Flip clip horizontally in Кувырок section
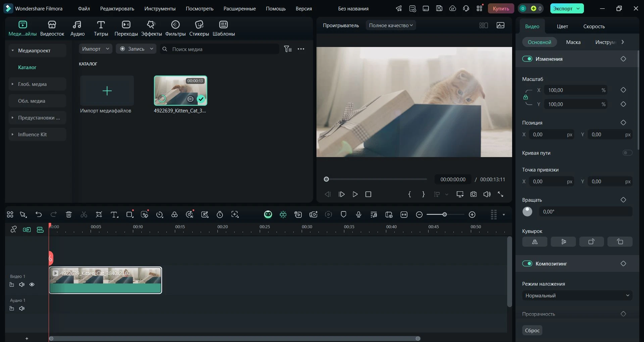This screenshot has width=644, height=342. (535, 242)
